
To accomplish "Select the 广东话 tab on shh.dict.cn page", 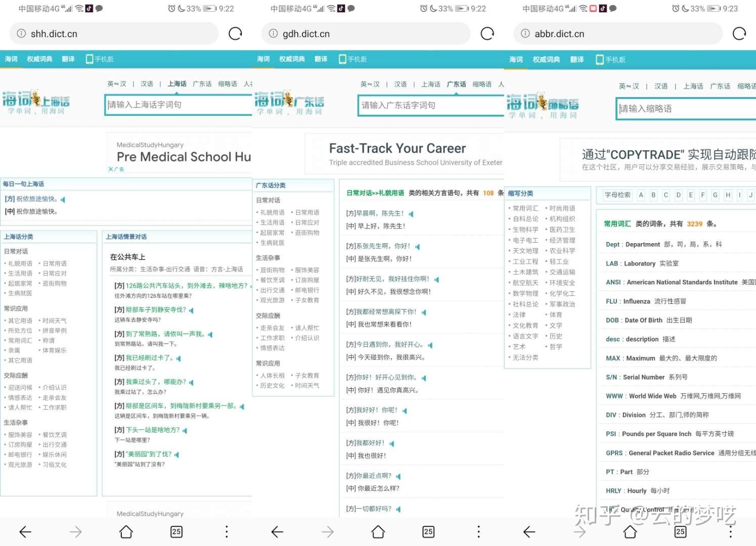I will [x=202, y=84].
